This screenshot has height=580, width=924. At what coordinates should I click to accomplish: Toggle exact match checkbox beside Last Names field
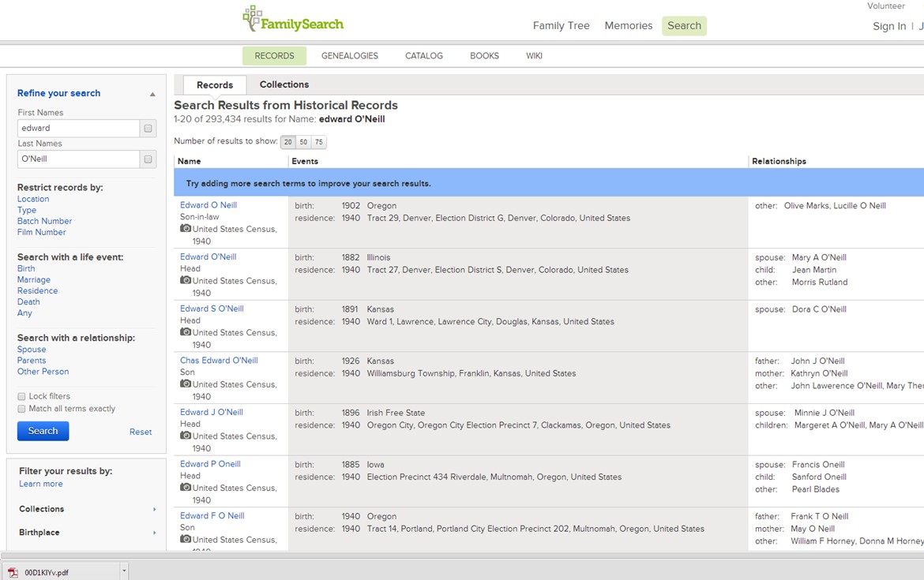tap(148, 159)
